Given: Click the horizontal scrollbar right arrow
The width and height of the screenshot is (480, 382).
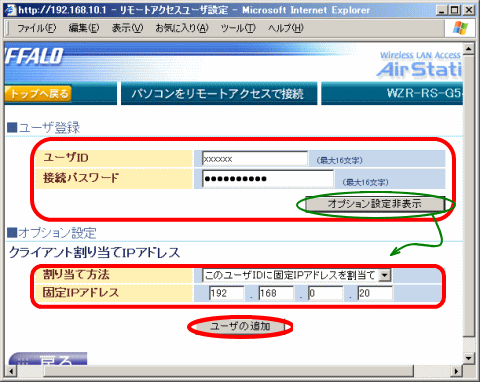Looking at the screenshot, I should coord(456,371).
